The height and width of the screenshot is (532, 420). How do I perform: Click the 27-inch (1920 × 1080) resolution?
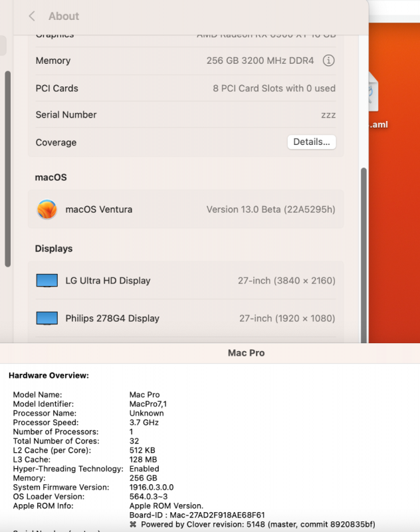[x=287, y=319]
